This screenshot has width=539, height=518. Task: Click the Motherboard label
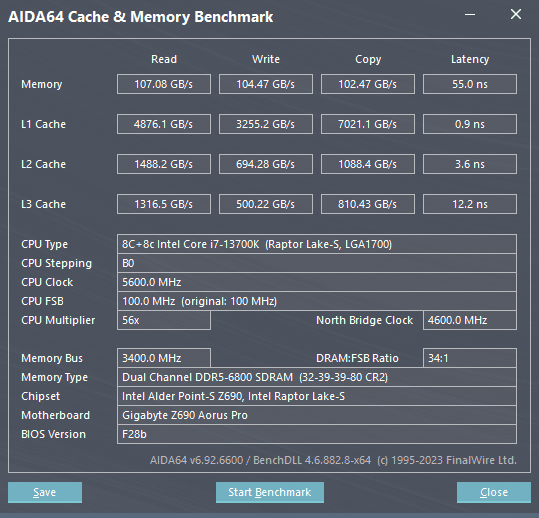[55, 415]
